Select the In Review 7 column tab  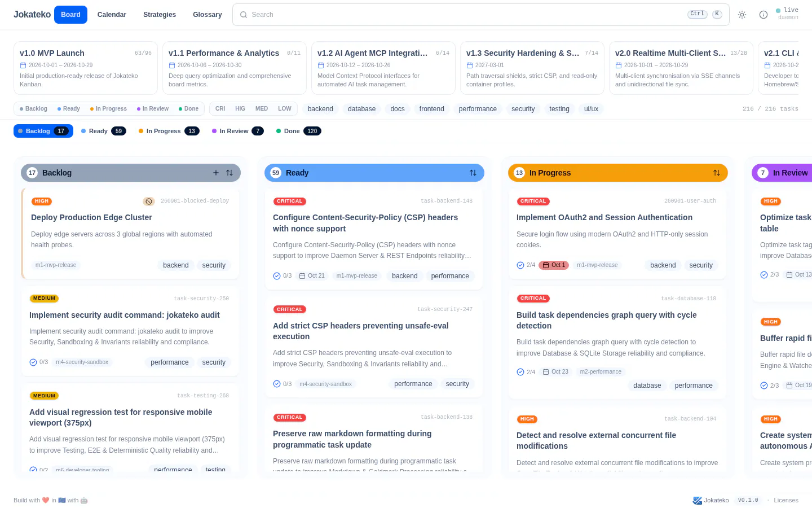237,131
